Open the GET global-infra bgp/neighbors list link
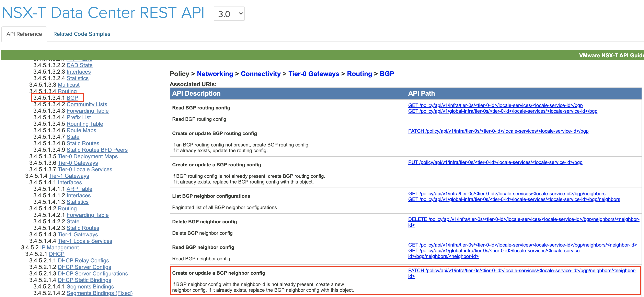This screenshot has height=297, width=644. 514,199
